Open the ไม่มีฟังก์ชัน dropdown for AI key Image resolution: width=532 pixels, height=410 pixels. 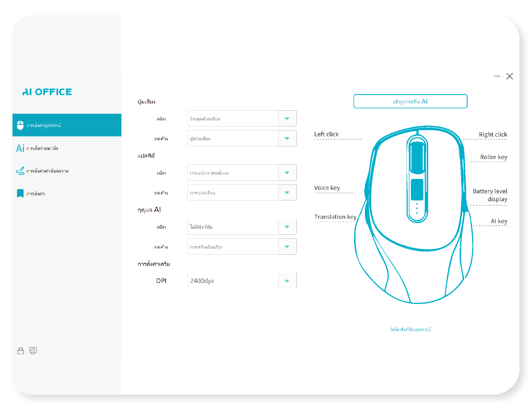287,227
